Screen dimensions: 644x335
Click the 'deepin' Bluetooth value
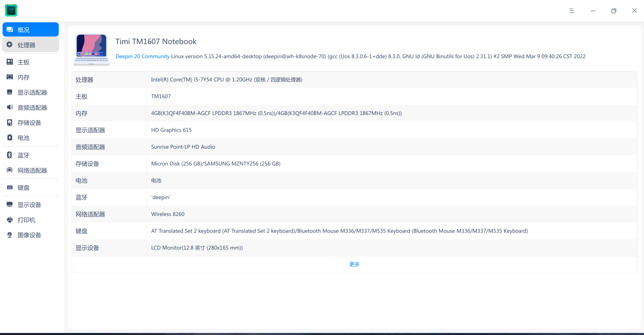click(161, 197)
